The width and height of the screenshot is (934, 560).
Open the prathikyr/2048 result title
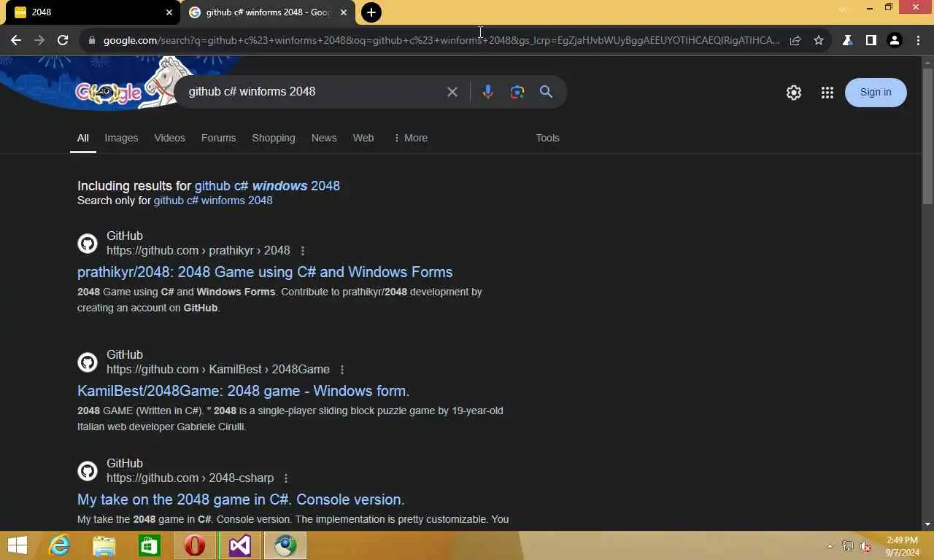(x=265, y=272)
